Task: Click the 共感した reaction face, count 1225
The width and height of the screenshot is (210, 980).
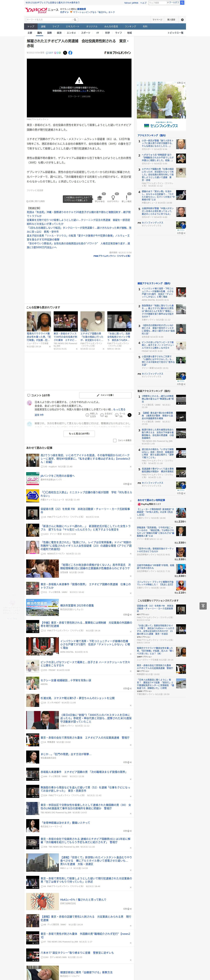Action: pos(88,415)
